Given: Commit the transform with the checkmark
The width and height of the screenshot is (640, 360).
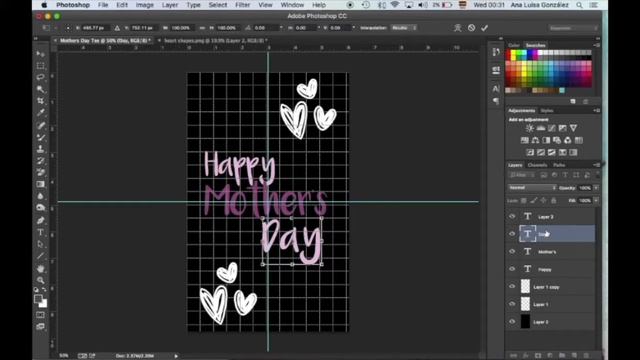Looking at the screenshot, I should point(484,28).
